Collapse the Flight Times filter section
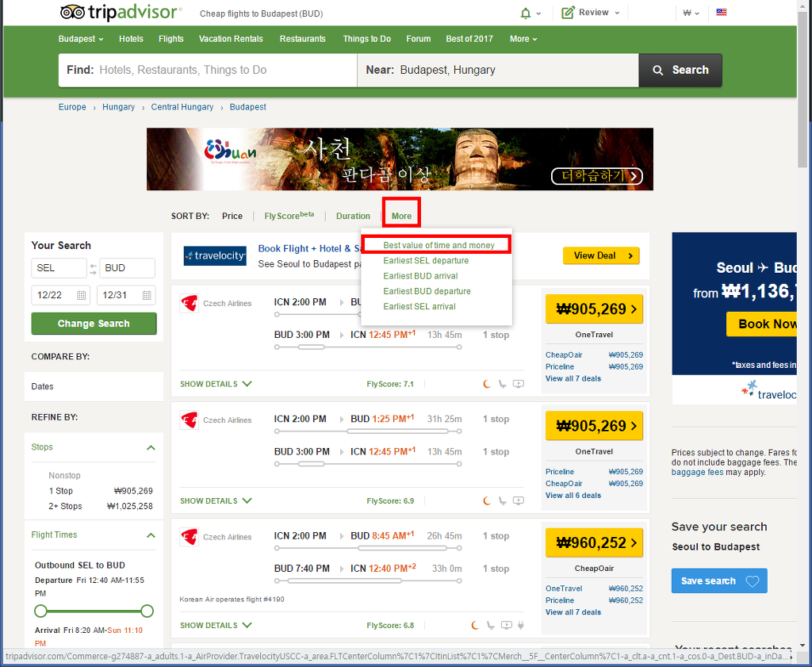Image resolution: width=812 pixels, height=667 pixels. tap(151, 535)
